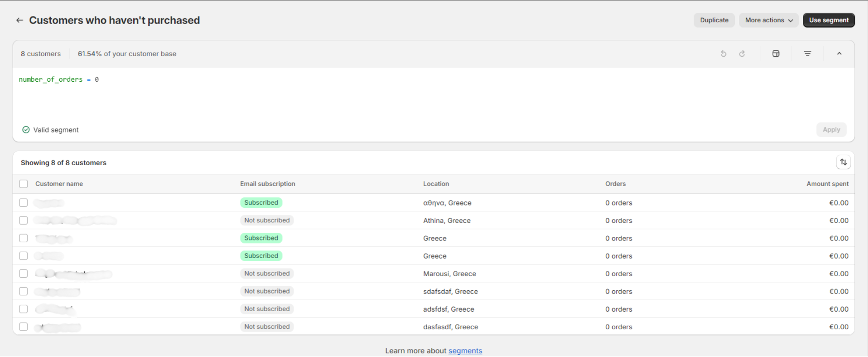The image size is (868, 357).
Task: Check the customer row from adsfdsf, Greece
Action: click(24, 309)
